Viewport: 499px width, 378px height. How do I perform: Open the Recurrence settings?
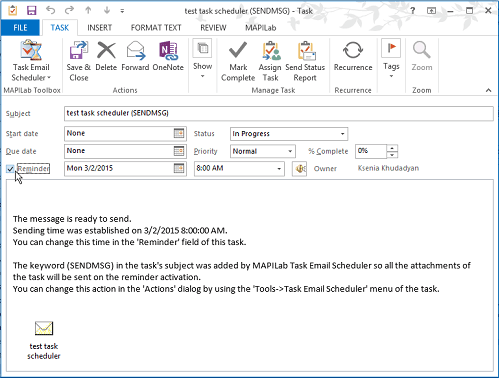(x=353, y=57)
